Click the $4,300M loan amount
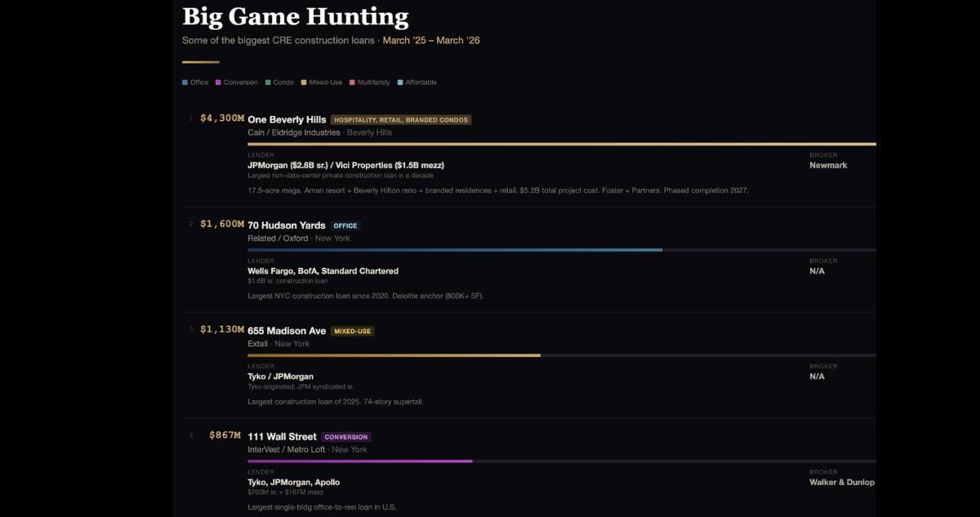The image size is (980, 517). click(222, 118)
